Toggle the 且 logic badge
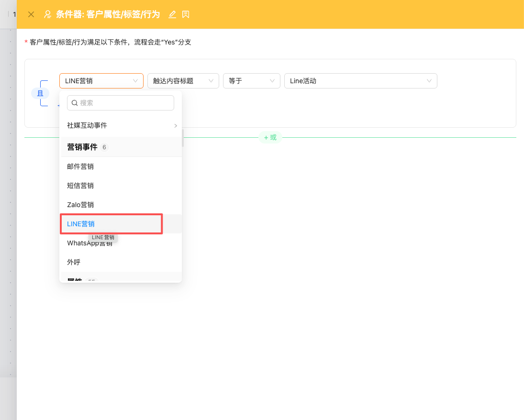Image resolution: width=524 pixels, height=420 pixels. tap(40, 93)
